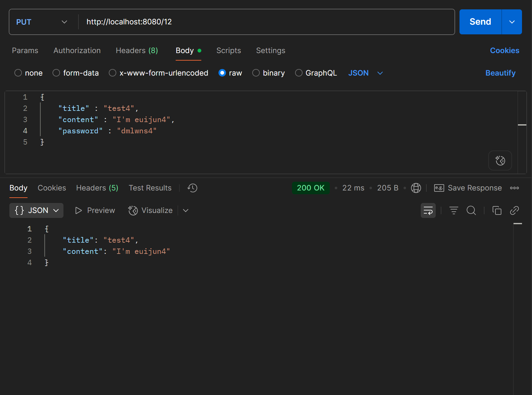The height and width of the screenshot is (395, 532).
Task: Click the "content" line in response body
Action: pyautogui.click(x=116, y=251)
